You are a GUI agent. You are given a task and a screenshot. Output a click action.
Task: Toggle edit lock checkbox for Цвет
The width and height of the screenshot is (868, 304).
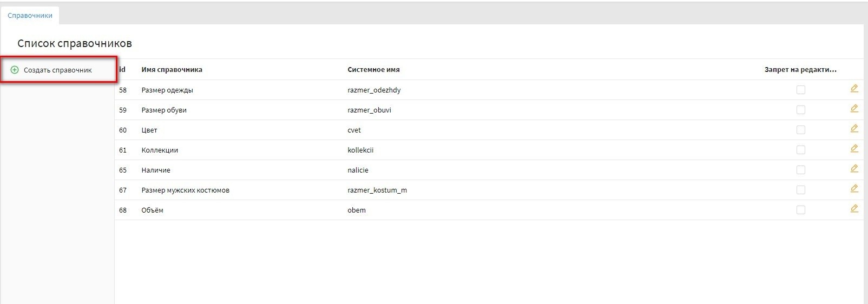point(800,130)
